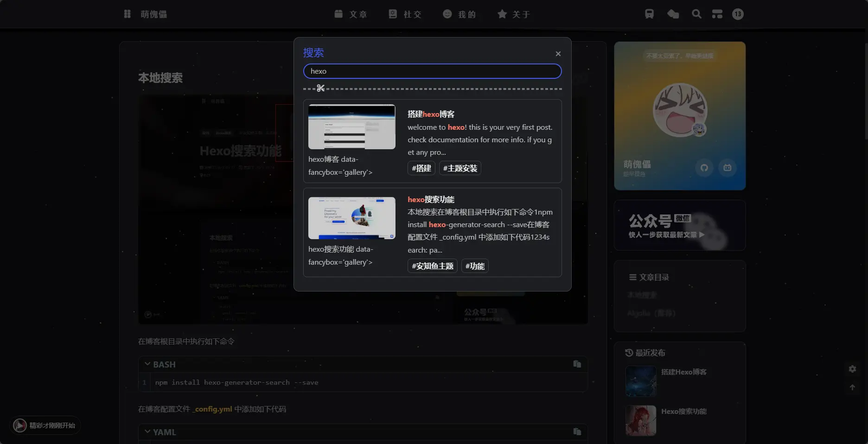Click the WeChat icon in the top bar

[x=673, y=14]
